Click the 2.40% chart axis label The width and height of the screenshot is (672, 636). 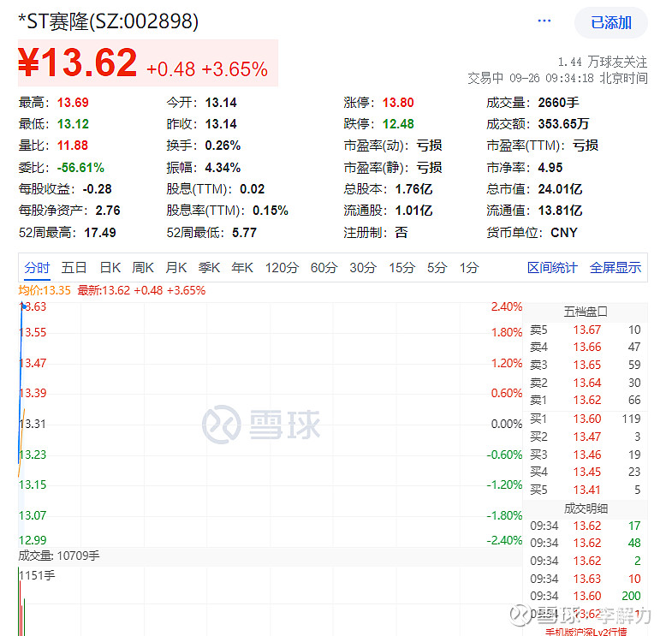pos(507,306)
